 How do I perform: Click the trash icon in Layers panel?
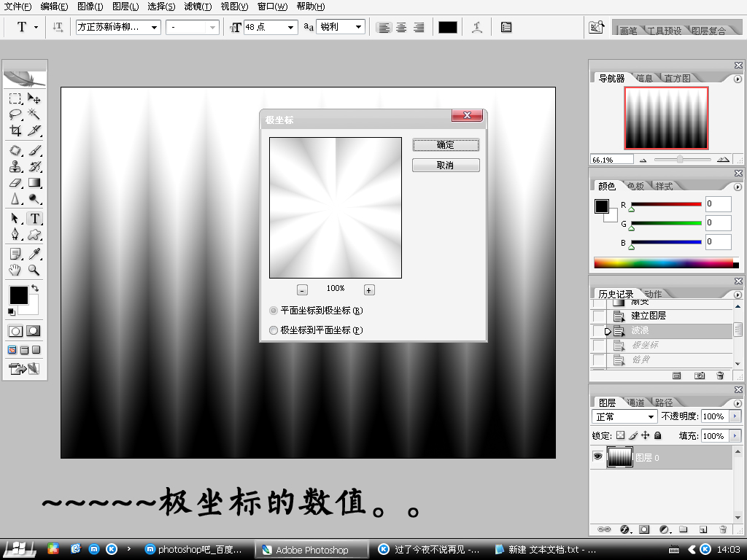[722, 529]
